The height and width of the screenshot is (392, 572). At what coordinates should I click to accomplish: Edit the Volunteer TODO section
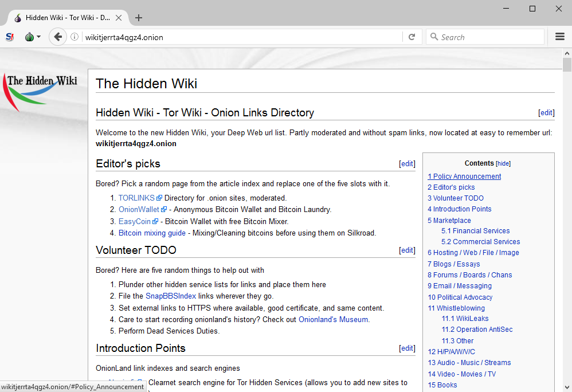tap(407, 250)
